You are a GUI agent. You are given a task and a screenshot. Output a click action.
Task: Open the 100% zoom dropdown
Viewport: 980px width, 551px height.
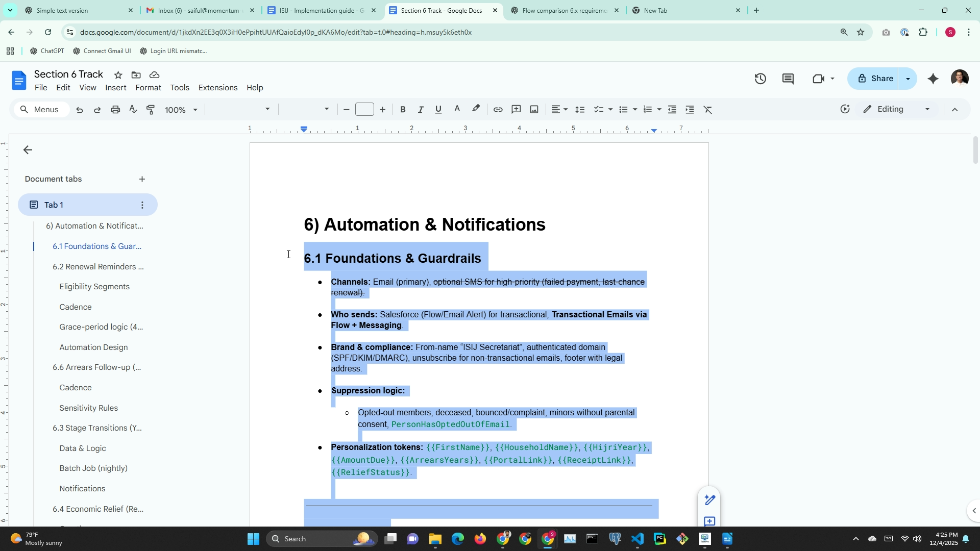tap(181, 110)
